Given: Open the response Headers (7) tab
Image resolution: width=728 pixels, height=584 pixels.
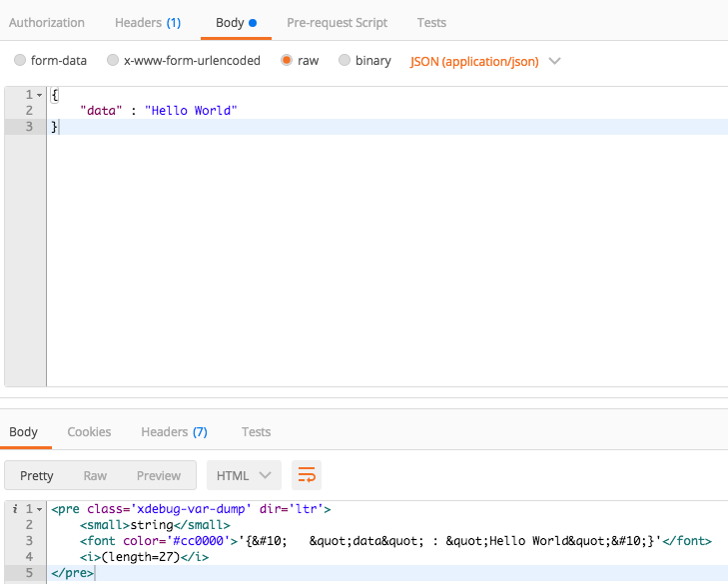Looking at the screenshot, I should (x=174, y=432).
